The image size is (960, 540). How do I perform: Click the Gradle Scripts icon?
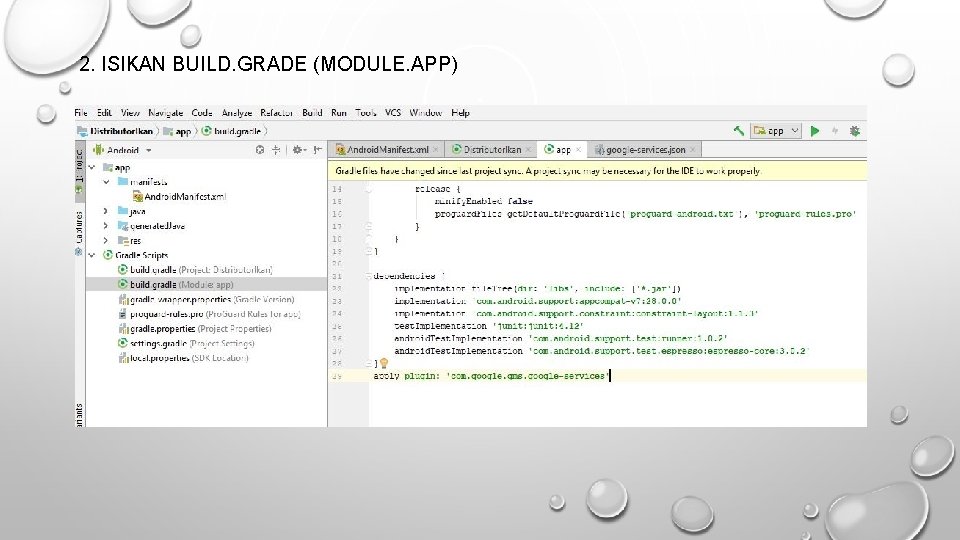[108, 255]
